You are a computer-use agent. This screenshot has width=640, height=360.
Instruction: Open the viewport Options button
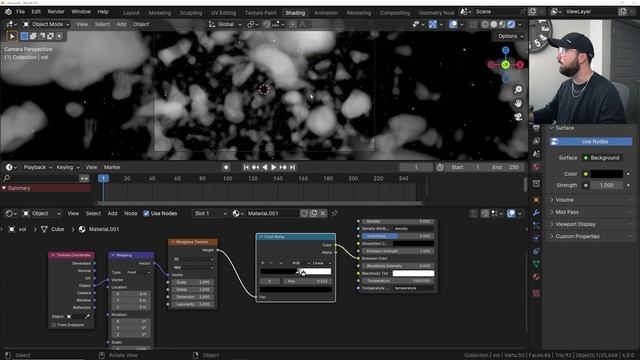[x=510, y=36]
